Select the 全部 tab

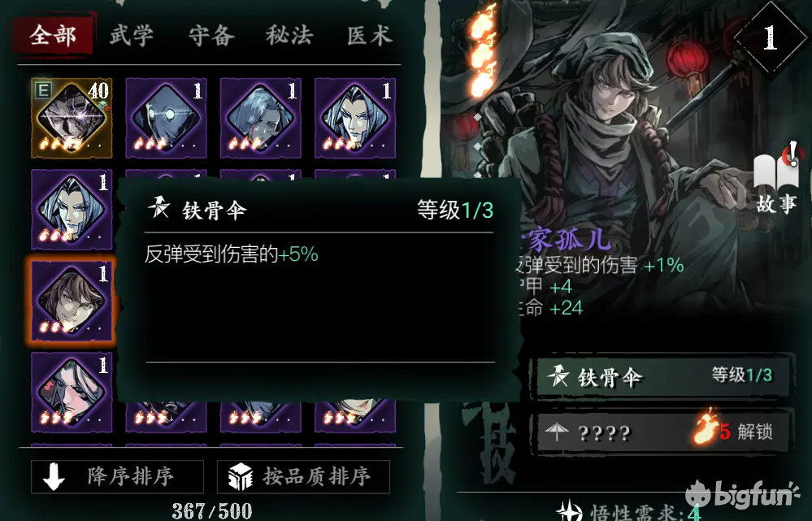(x=52, y=35)
